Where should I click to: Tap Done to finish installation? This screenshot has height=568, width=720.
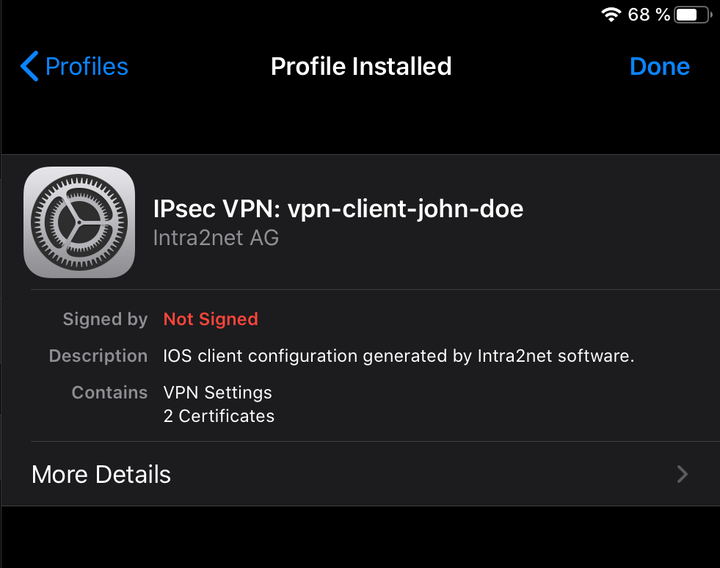click(x=659, y=67)
